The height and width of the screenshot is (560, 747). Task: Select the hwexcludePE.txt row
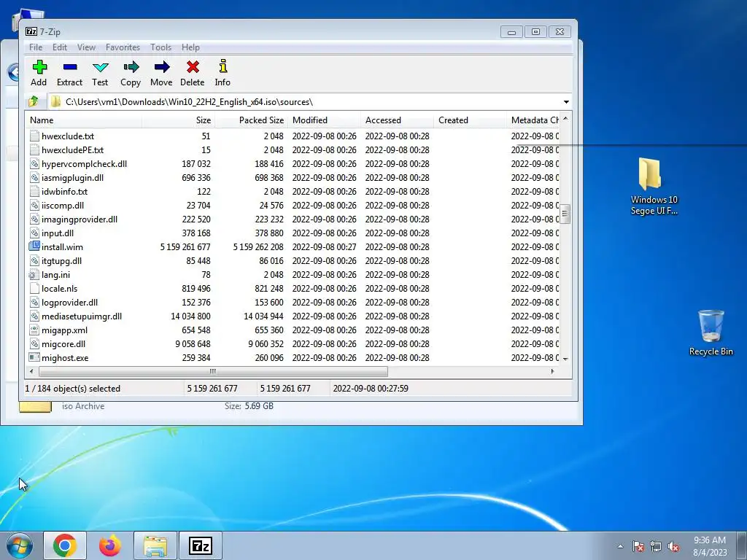[293, 150]
